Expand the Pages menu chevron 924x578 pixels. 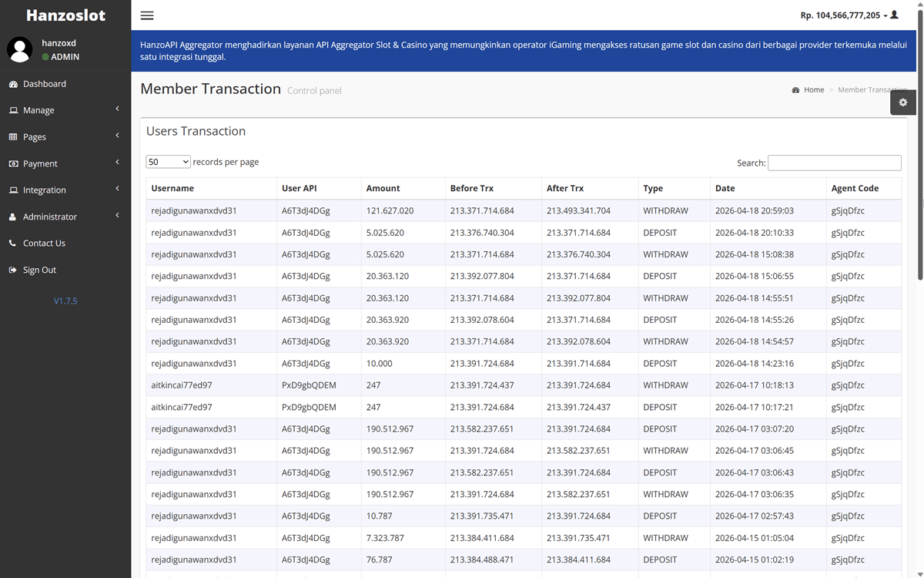point(117,136)
